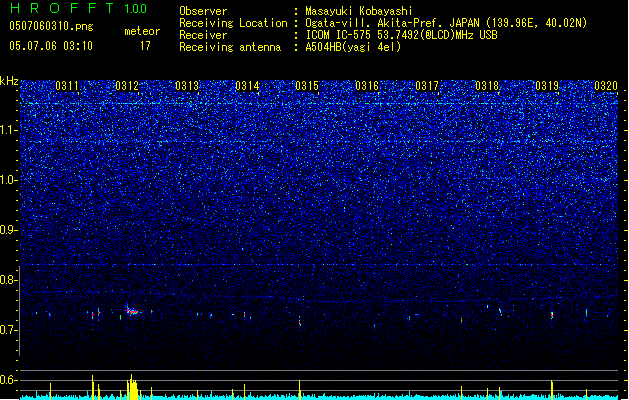Select the filename 0507060310.png
Screen dimensions: 629x400
[51, 26]
